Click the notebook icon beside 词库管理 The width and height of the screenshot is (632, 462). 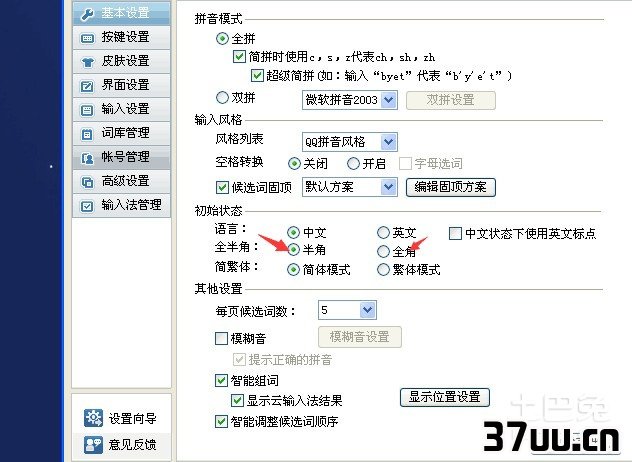pos(87,134)
